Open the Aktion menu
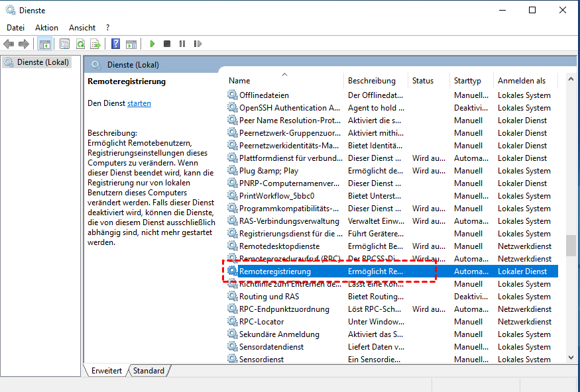Screen dimensions: 580x392 coord(46,27)
